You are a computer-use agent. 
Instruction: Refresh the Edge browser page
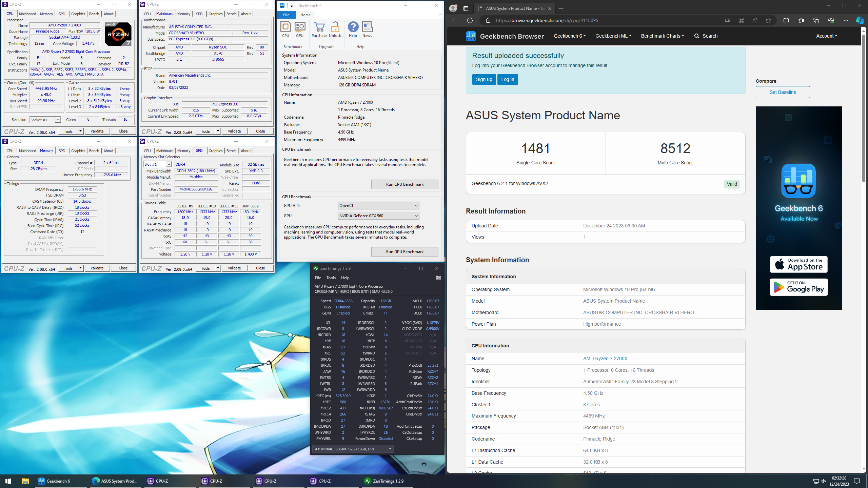click(x=470, y=20)
